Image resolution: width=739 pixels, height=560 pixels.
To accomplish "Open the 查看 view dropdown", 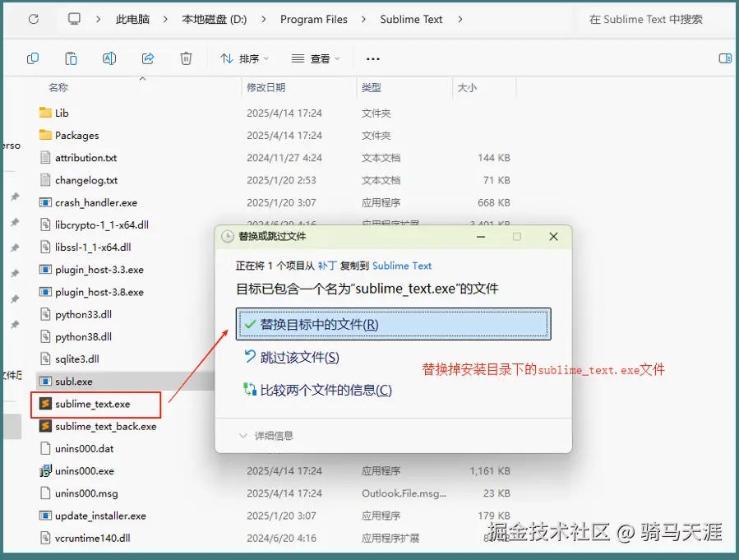I will coord(316,58).
